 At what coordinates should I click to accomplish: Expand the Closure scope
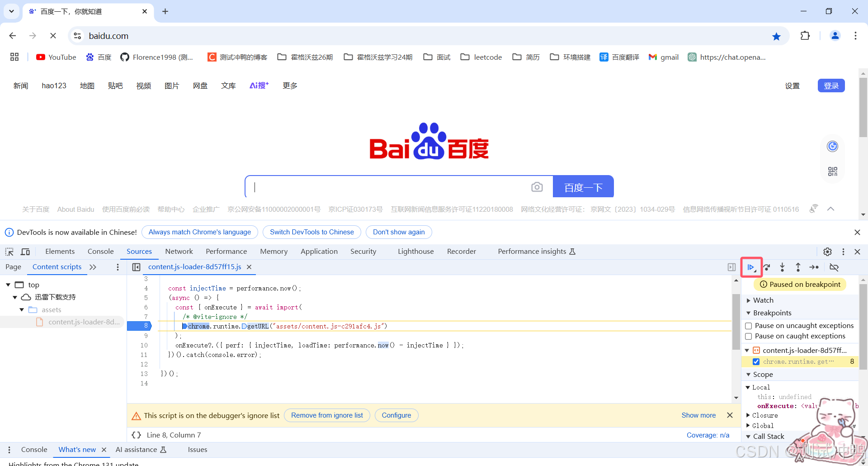[748, 415]
